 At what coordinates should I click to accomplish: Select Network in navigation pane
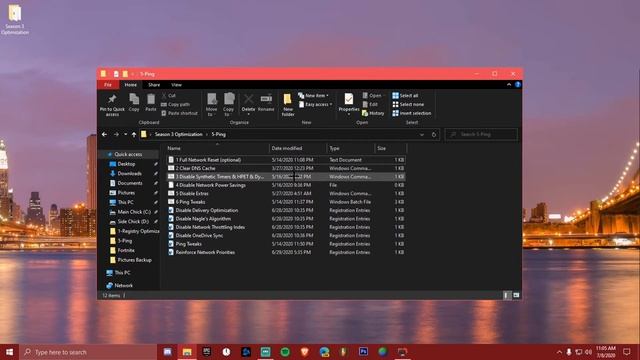point(123,285)
